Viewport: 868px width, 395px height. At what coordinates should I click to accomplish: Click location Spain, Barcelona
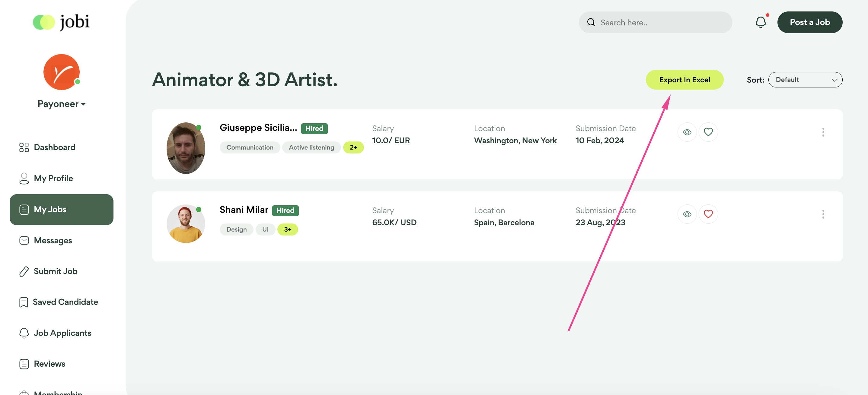[x=504, y=222]
